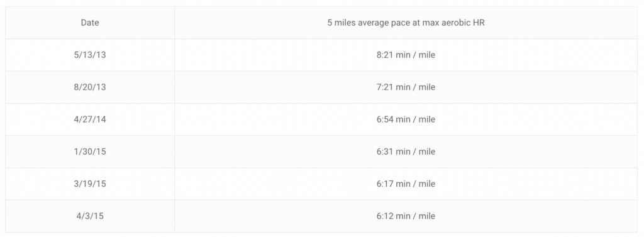644x237 pixels.
Task: Click the Date column header
Action: (x=90, y=23)
